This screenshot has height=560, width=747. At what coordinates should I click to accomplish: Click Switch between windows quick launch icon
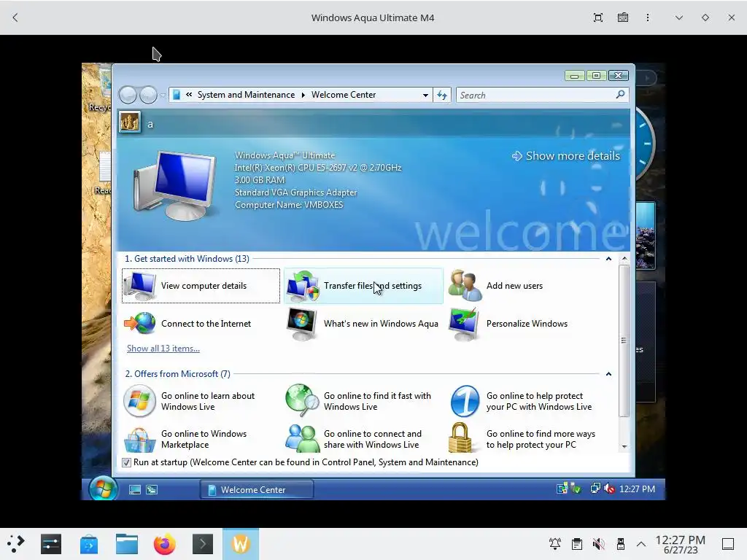click(152, 489)
